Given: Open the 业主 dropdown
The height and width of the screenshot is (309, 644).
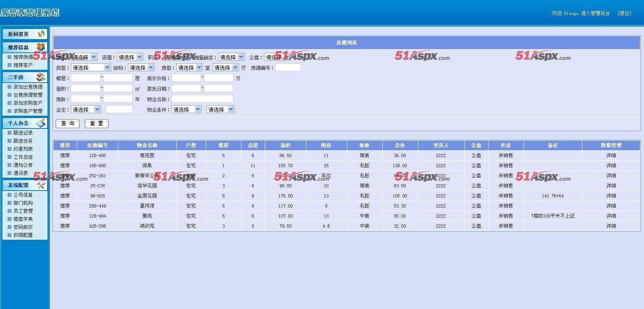Looking at the screenshot, I should click(x=86, y=110).
